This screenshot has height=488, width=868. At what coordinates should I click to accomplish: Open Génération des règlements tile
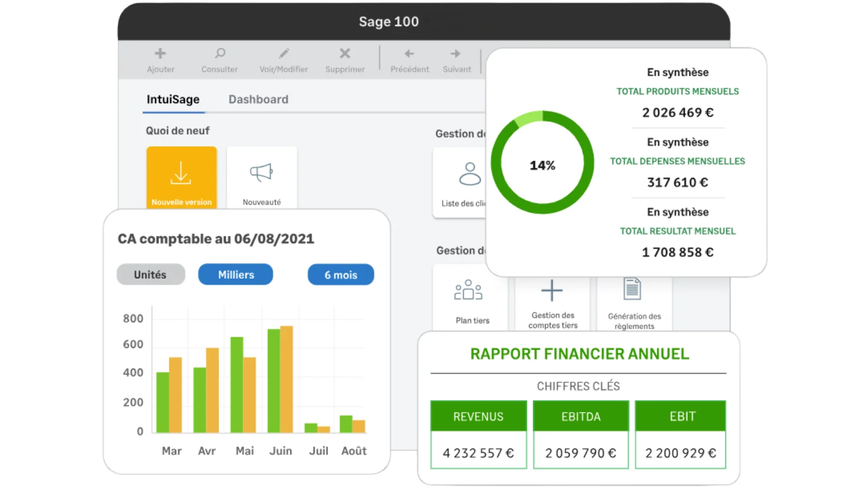coord(634,303)
